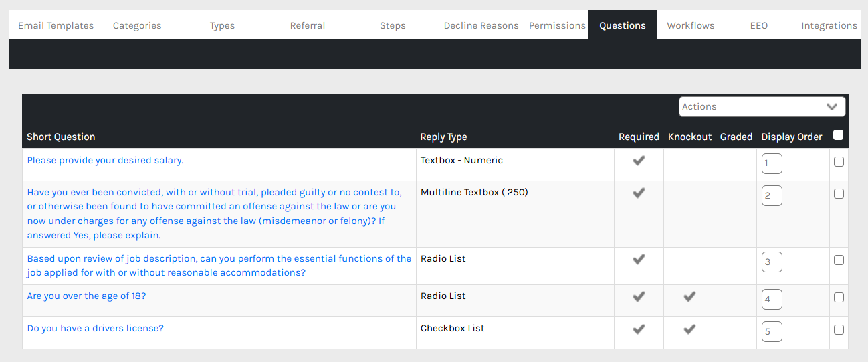
Task: Toggle the select-all checkbox in table header
Action: (838, 135)
